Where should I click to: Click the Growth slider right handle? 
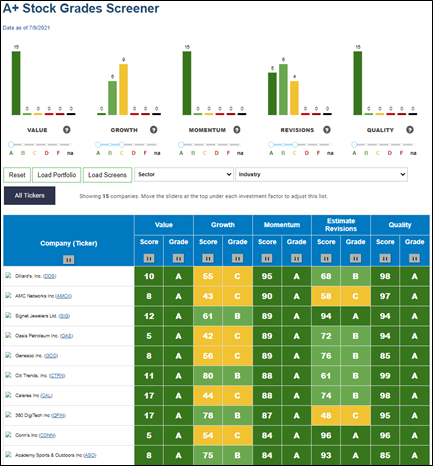tap(122, 144)
